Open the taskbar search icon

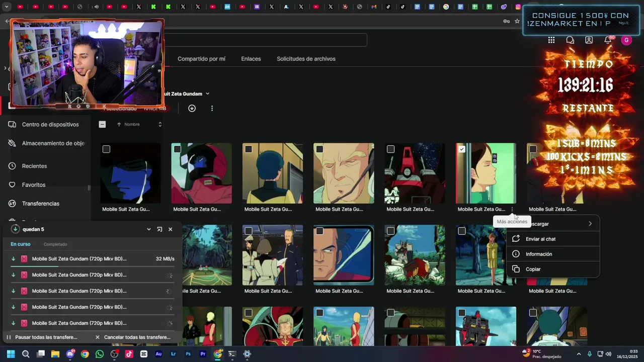tap(26, 354)
